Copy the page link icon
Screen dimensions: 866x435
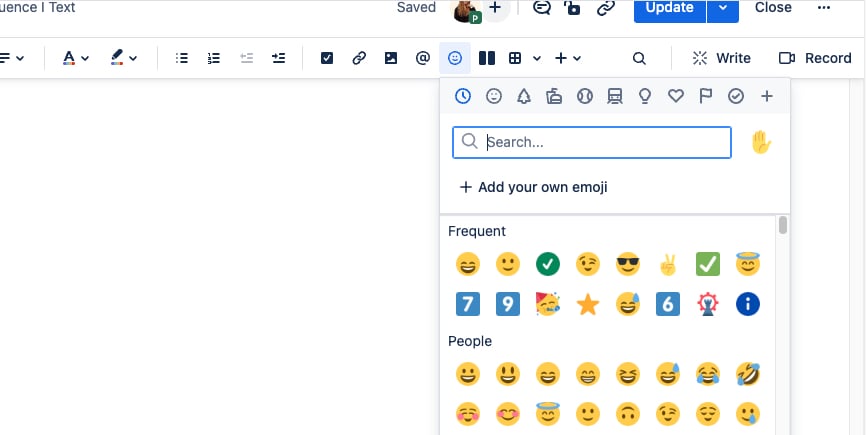pyautogui.click(x=606, y=8)
